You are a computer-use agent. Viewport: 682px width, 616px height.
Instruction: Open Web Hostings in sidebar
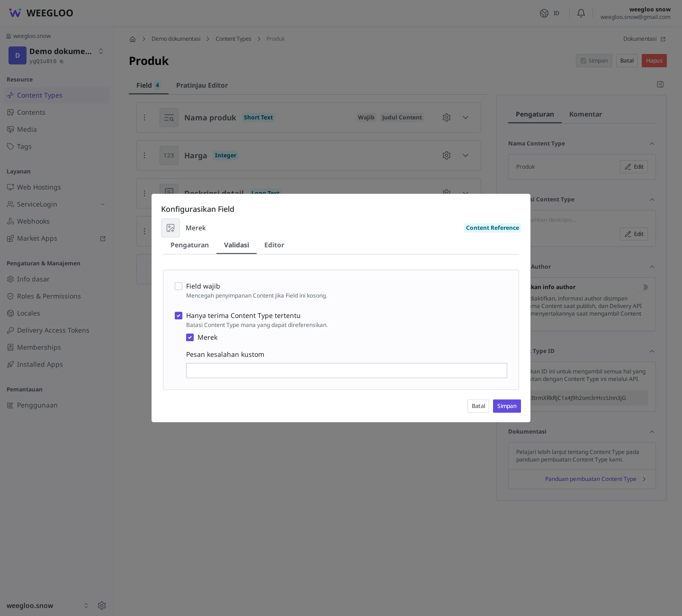57,187
